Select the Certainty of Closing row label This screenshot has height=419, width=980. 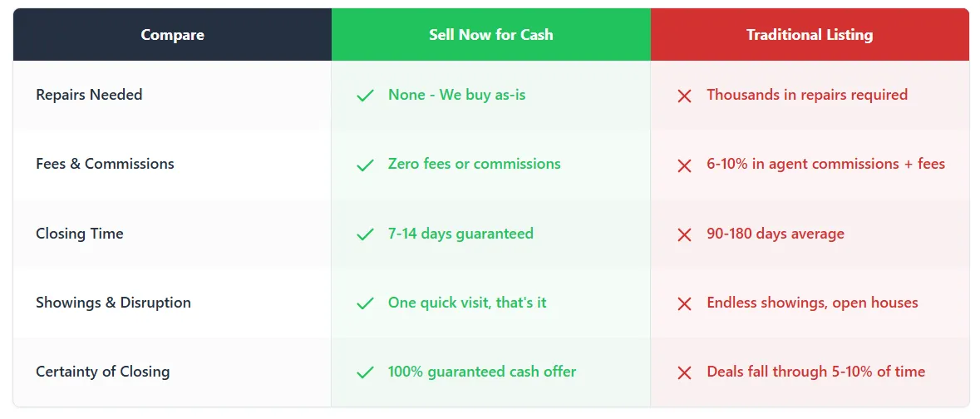pyautogui.click(x=102, y=372)
